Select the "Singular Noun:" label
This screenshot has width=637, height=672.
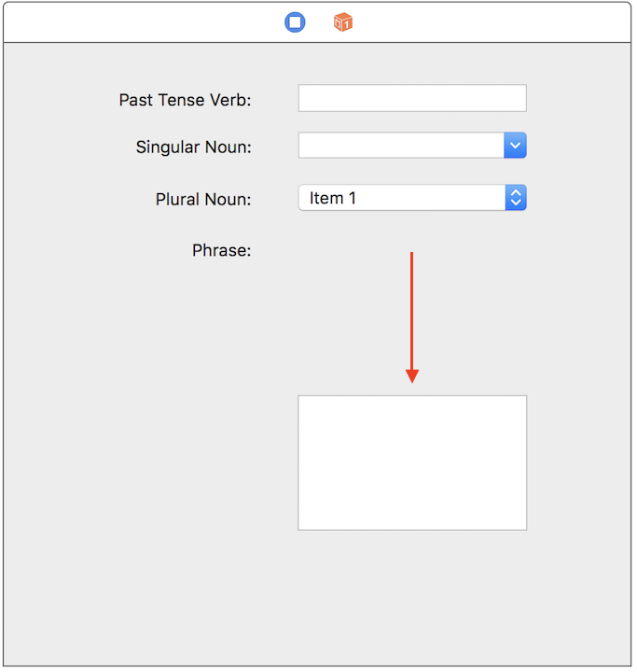pos(193,147)
